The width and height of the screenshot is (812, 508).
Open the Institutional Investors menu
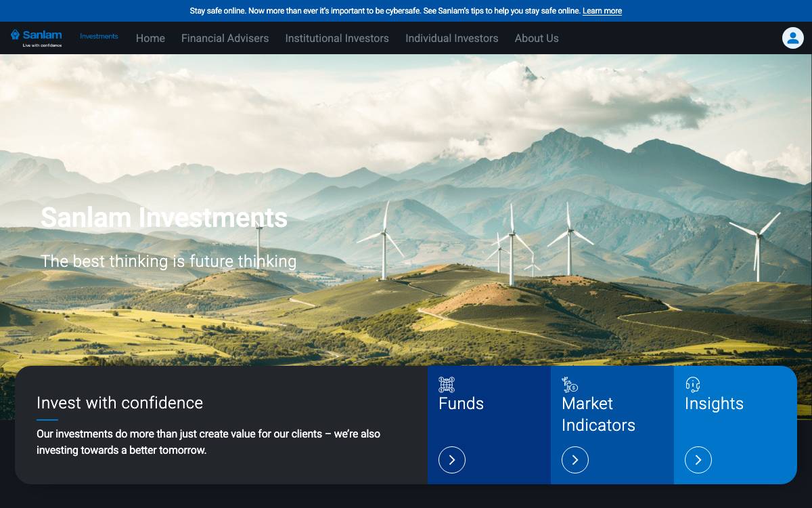tap(337, 38)
